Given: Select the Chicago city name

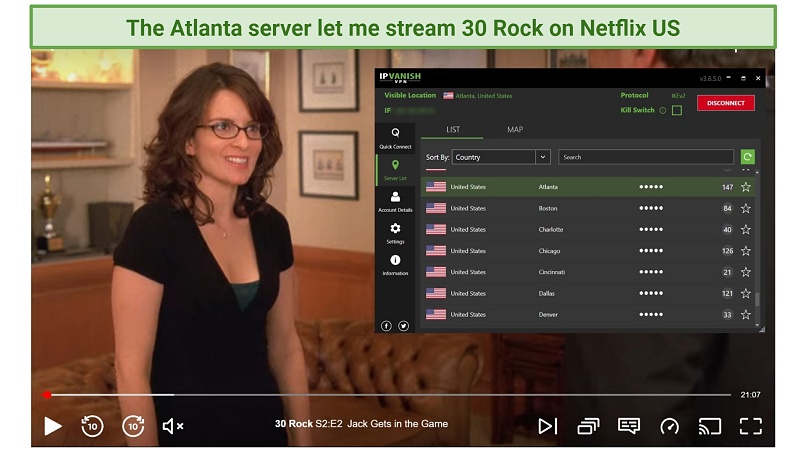Looking at the screenshot, I should tap(549, 251).
